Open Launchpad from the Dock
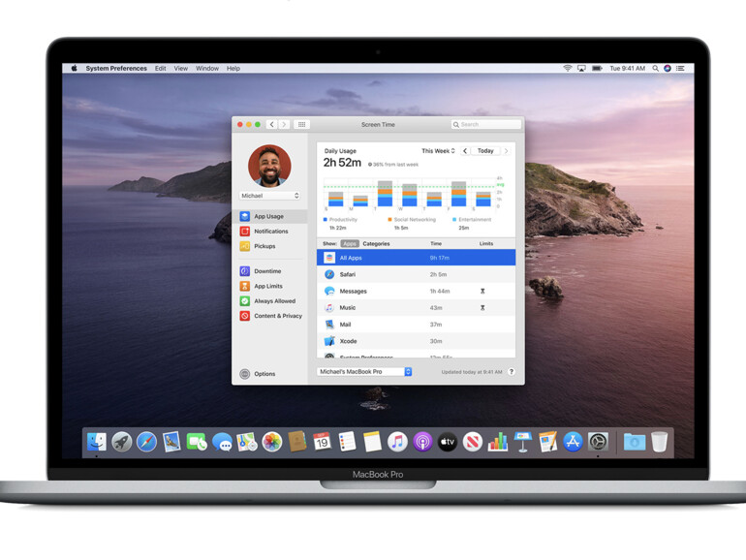 click(x=122, y=442)
